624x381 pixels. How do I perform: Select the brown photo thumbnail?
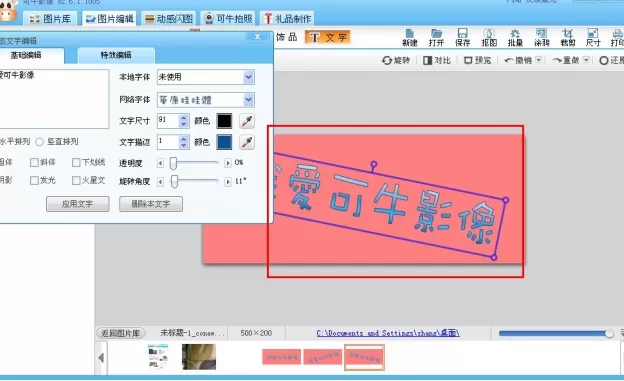[199, 357]
